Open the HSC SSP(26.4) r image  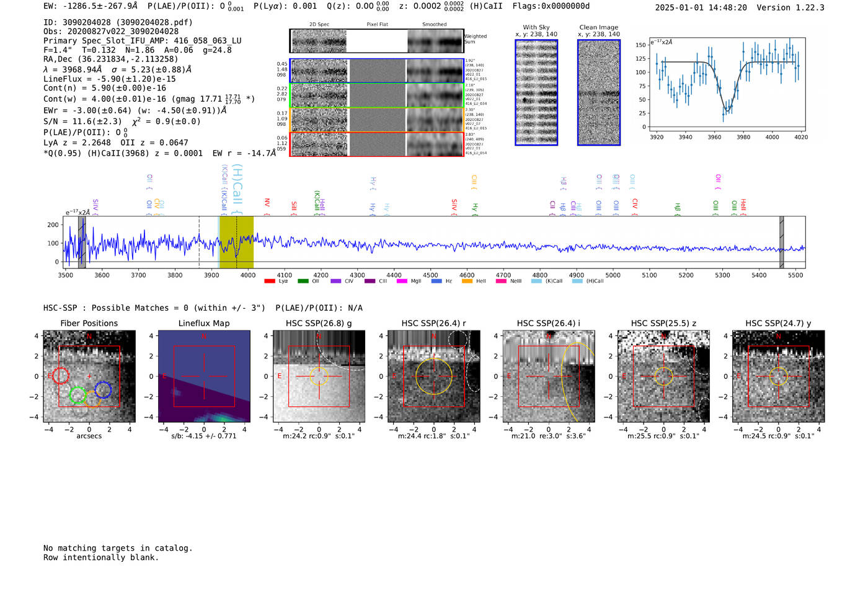(x=434, y=376)
